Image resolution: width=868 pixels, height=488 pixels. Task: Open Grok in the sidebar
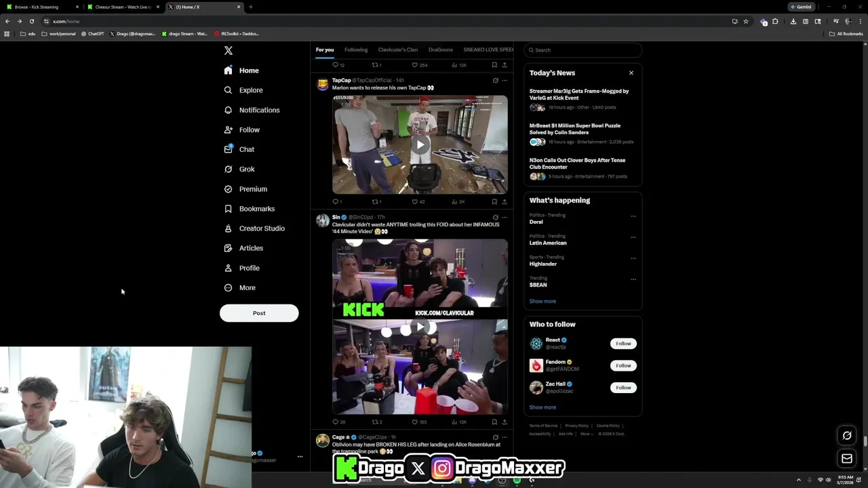pos(239,169)
